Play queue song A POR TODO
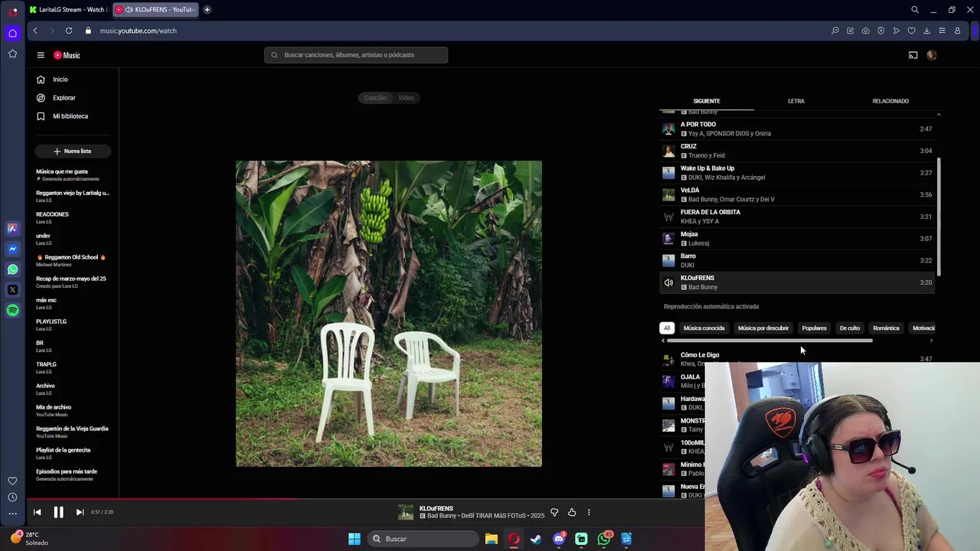This screenshot has width=980, height=551. coord(796,129)
